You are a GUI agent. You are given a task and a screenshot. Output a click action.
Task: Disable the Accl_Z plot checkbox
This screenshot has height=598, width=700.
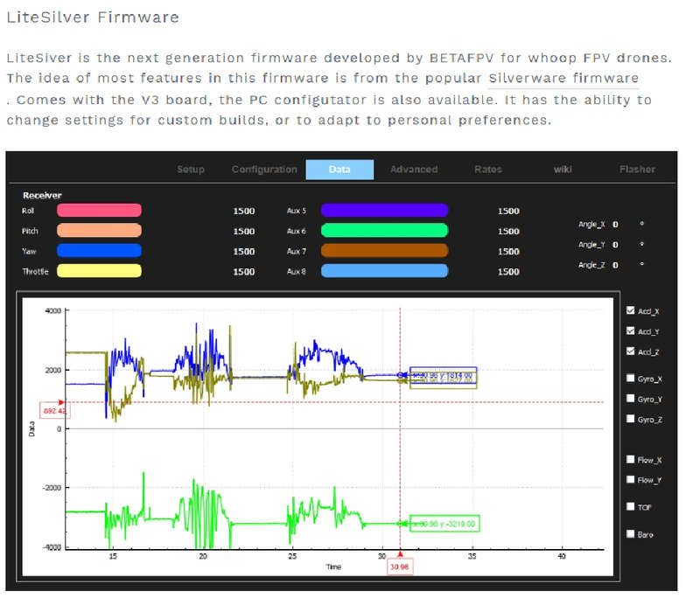click(x=630, y=351)
